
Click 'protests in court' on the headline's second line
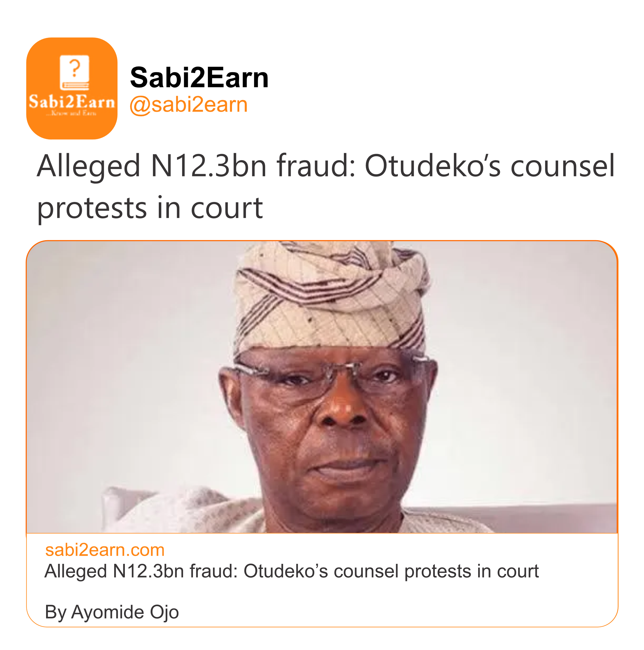[150, 208]
